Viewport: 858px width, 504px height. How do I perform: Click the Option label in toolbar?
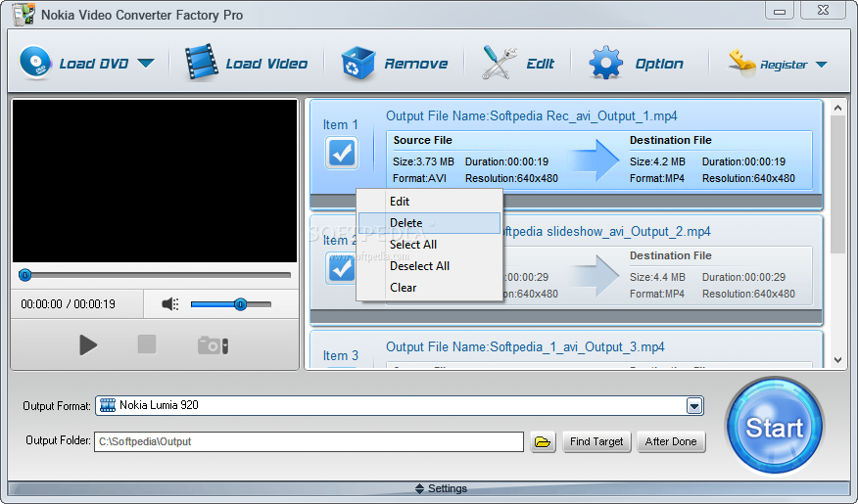tap(659, 64)
